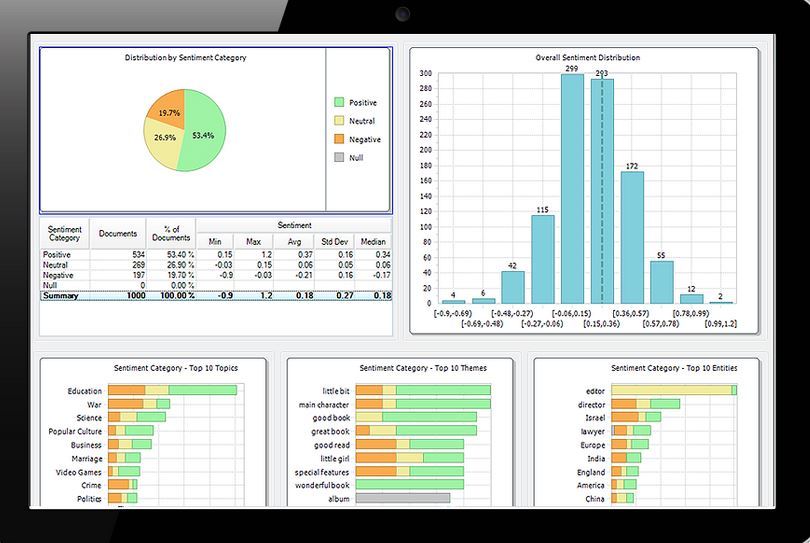810x543 pixels.
Task: Click the Std Dev column header
Action: (x=329, y=242)
